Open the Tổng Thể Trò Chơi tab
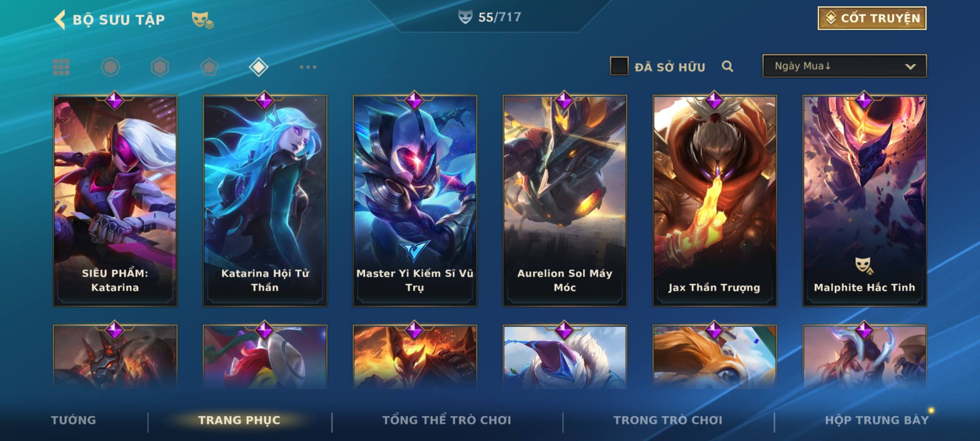 (447, 420)
